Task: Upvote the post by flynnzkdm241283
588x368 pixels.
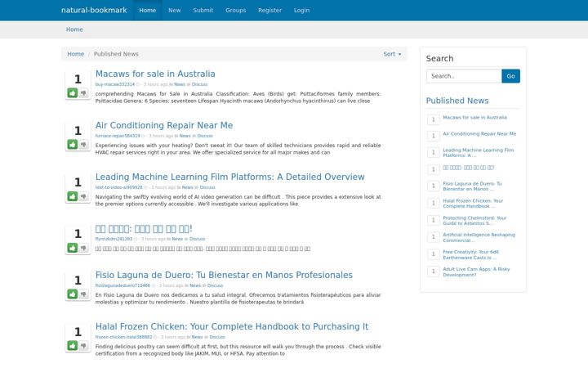Action: pos(73,248)
